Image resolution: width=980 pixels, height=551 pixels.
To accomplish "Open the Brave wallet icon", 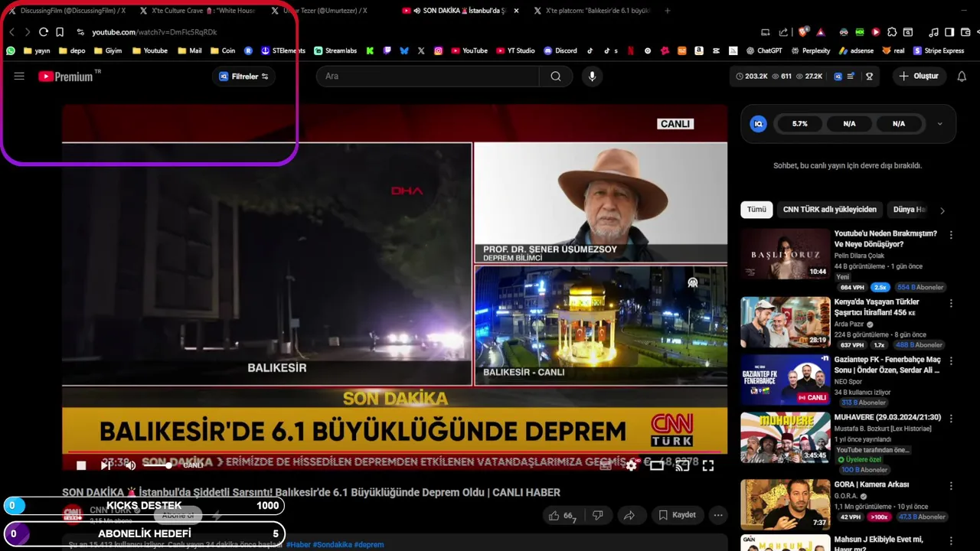I will 965,32.
